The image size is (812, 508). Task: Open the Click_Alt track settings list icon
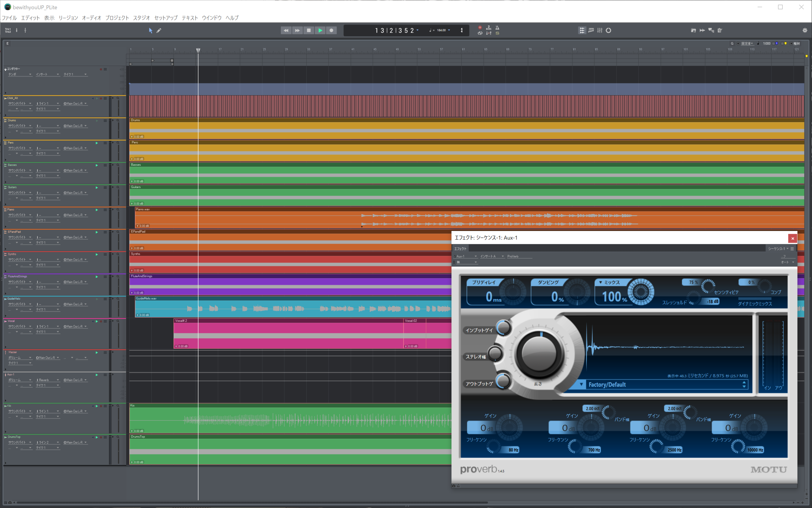click(105, 98)
